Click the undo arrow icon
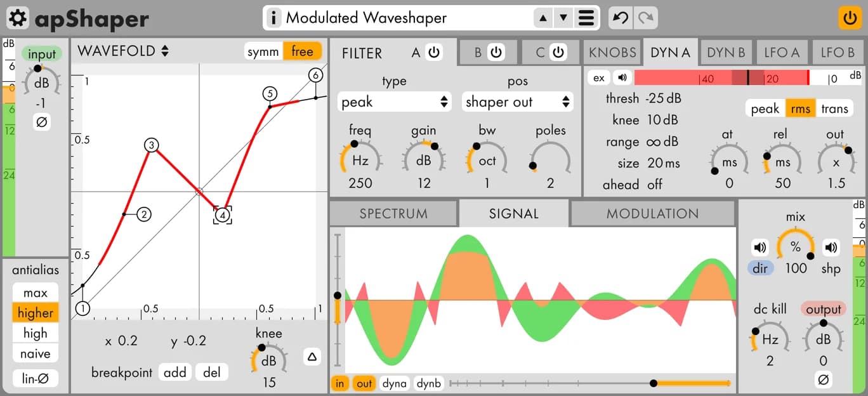Viewport: 868px width, 396px height. click(x=621, y=18)
